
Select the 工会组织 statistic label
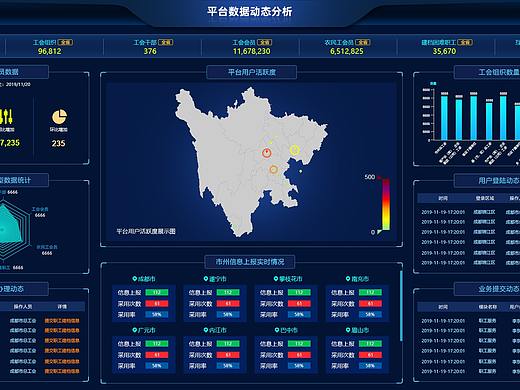coord(44,42)
